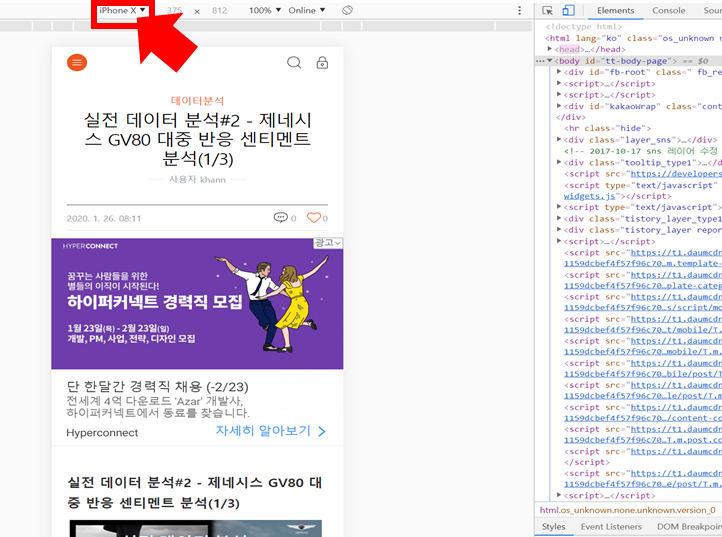Screen dimensions: 722x537
Task: Open the template script link ending m.template
Action: click(643, 263)
